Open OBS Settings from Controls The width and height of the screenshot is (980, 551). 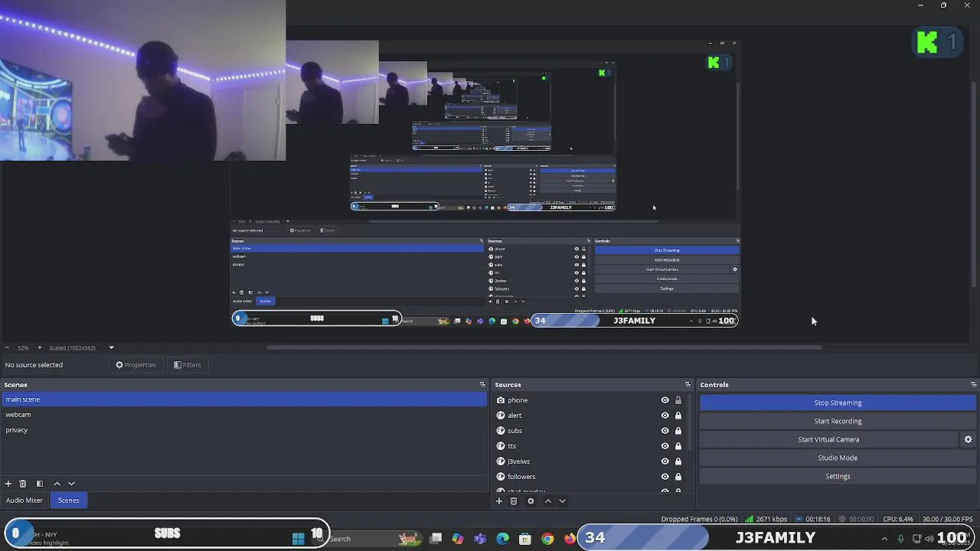[x=838, y=476]
